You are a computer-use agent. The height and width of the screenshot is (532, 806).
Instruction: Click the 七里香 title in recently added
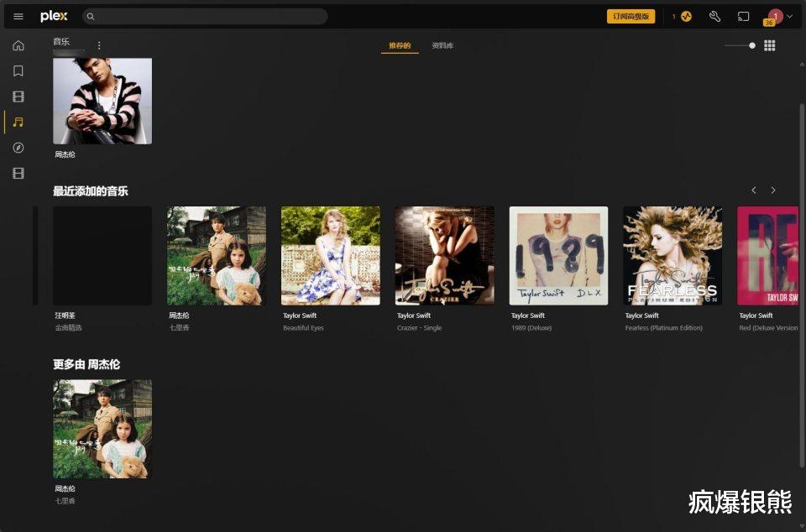[180, 327]
